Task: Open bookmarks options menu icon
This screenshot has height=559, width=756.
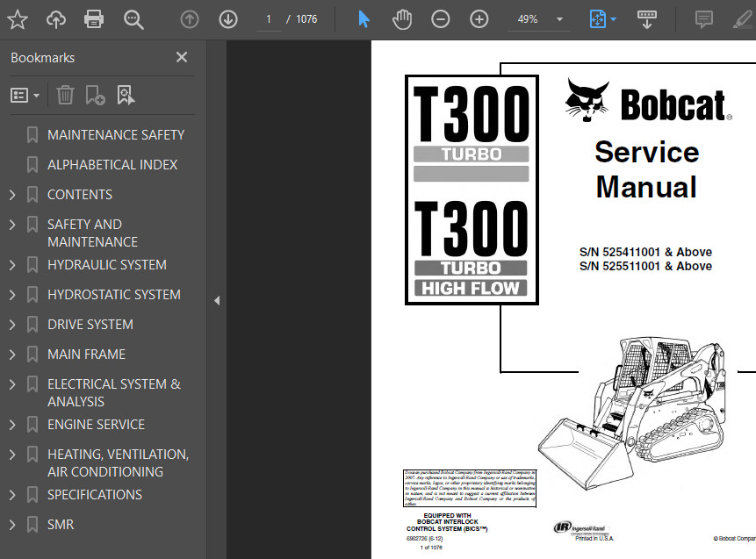Action: (25, 96)
